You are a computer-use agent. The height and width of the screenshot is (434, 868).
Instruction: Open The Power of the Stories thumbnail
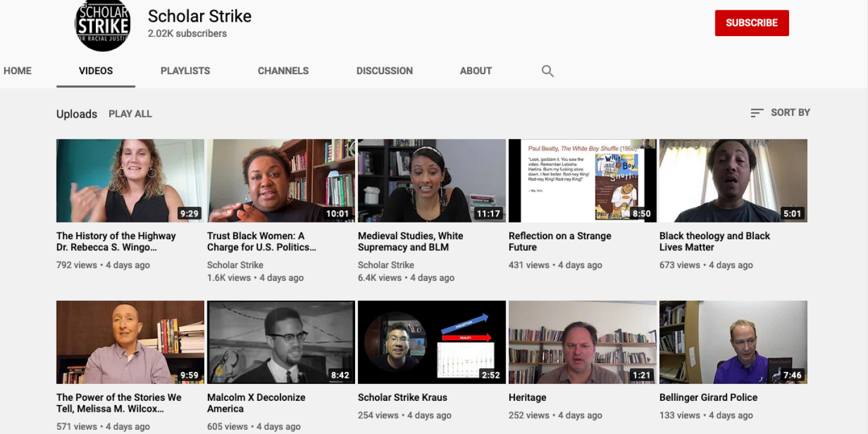click(130, 342)
